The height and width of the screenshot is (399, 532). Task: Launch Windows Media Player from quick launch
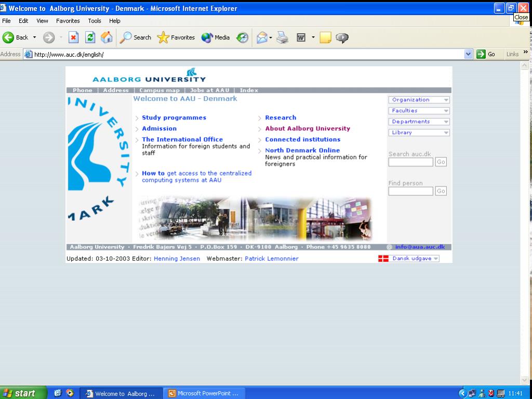pyautogui.click(x=70, y=393)
